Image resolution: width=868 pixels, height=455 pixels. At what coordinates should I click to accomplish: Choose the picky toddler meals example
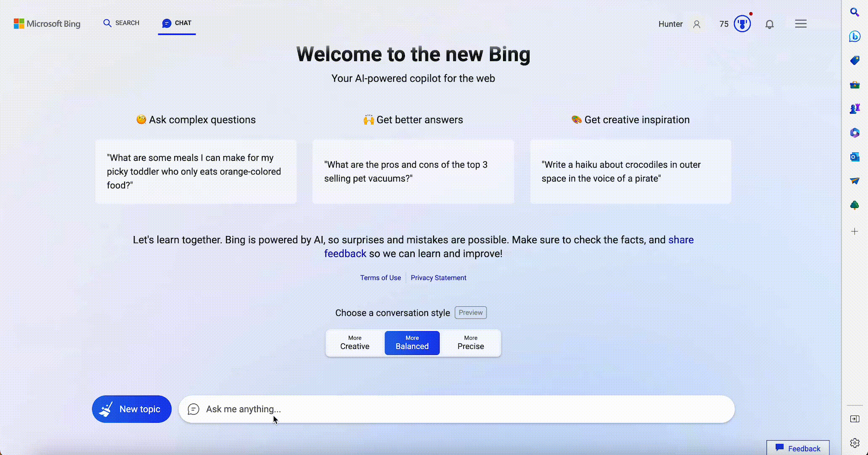196,171
